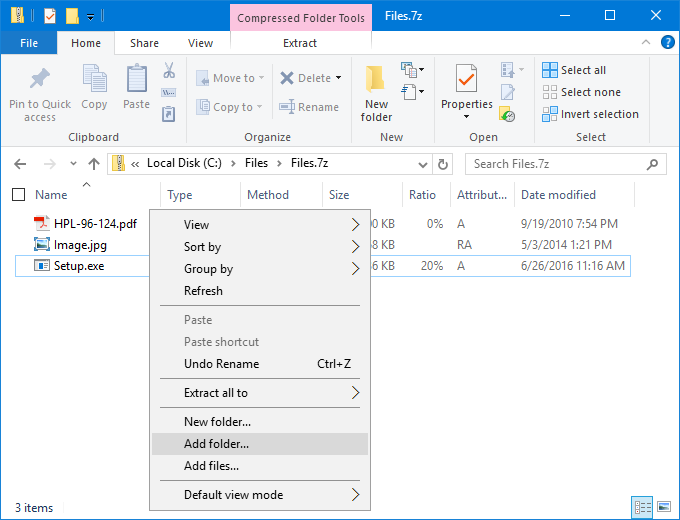Expand the Extract all to submenu
Image resolution: width=680 pixels, height=520 pixels.
[x=260, y=393]
